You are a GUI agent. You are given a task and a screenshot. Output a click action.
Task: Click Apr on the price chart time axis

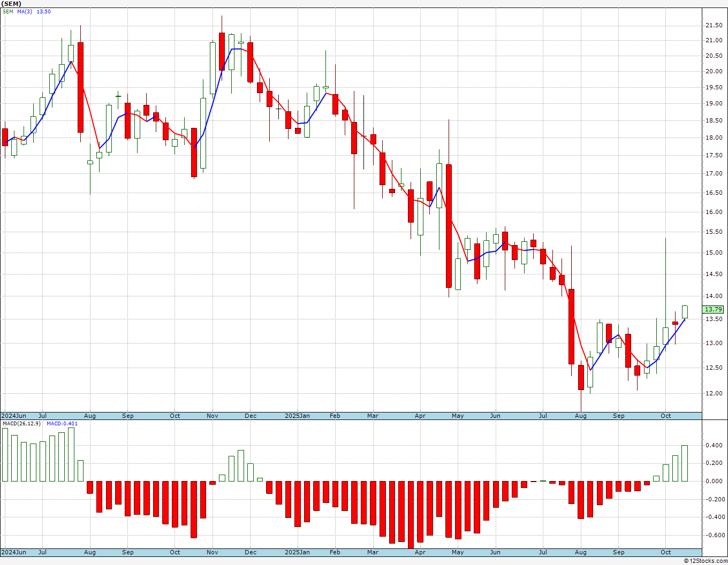point(420,416)
